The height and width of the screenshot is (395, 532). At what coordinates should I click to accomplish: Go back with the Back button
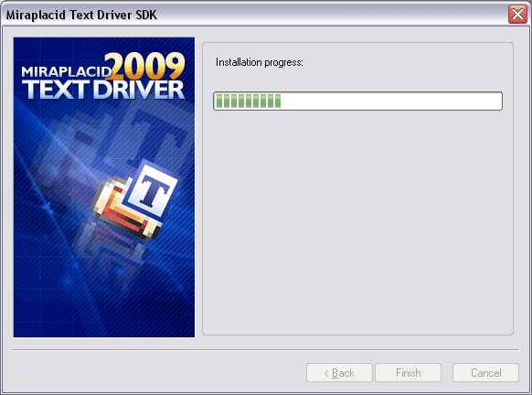point(339,373)
